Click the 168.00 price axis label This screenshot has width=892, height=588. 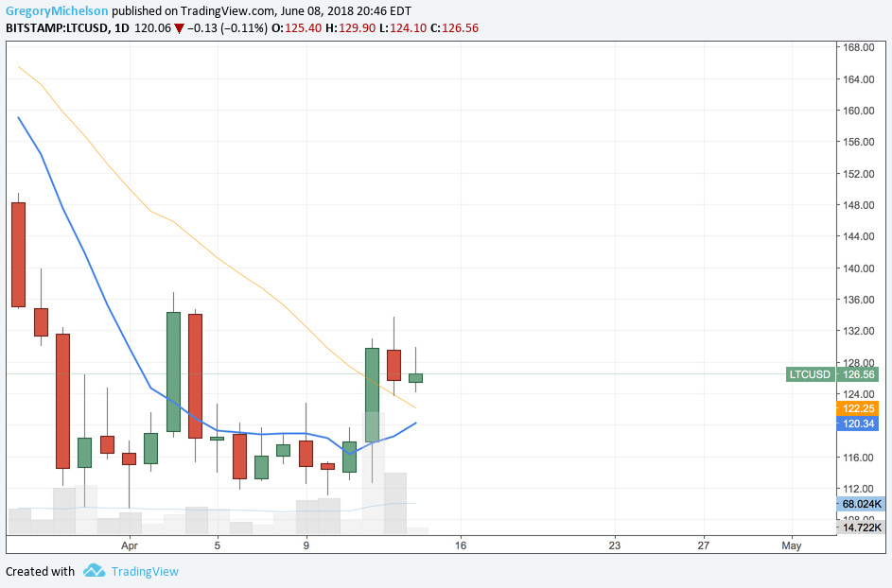pos(859,48)
